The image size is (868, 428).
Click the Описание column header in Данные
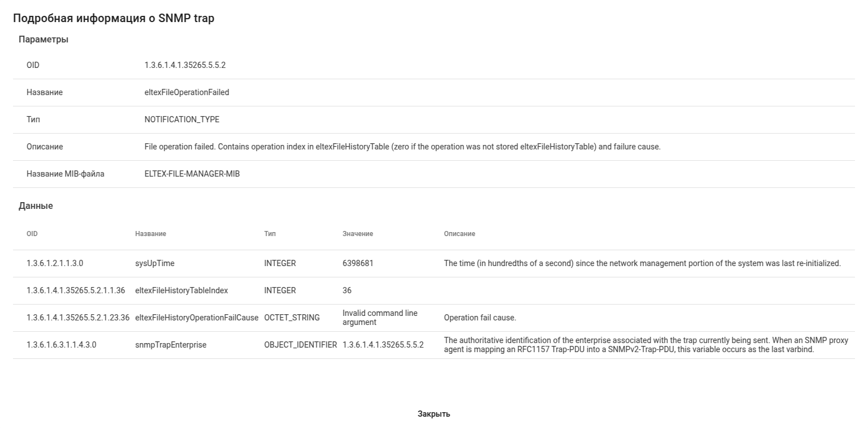459,234
